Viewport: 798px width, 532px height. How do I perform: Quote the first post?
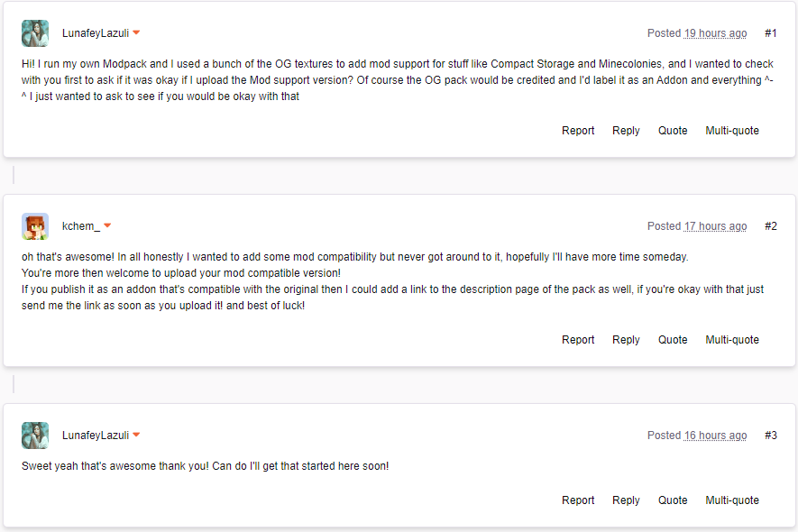click(x=673, y=131)
